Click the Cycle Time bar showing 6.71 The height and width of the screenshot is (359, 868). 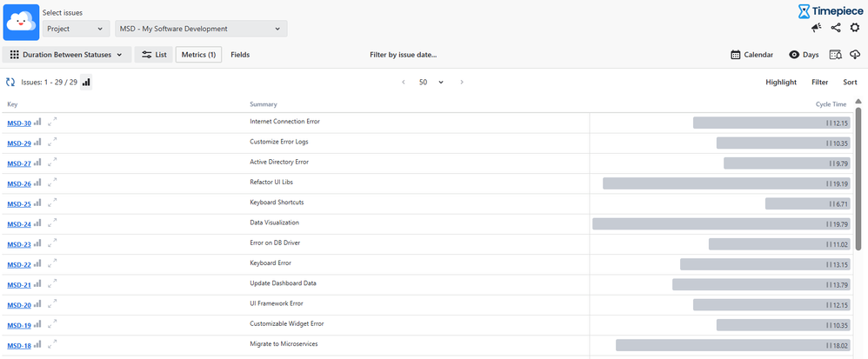(808, 203)
